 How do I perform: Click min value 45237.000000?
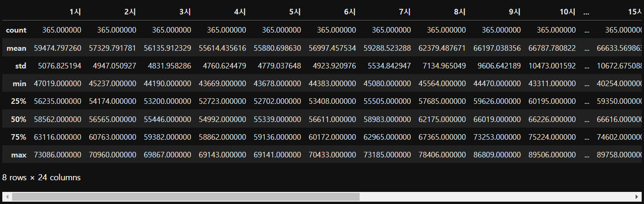point(112,84)
